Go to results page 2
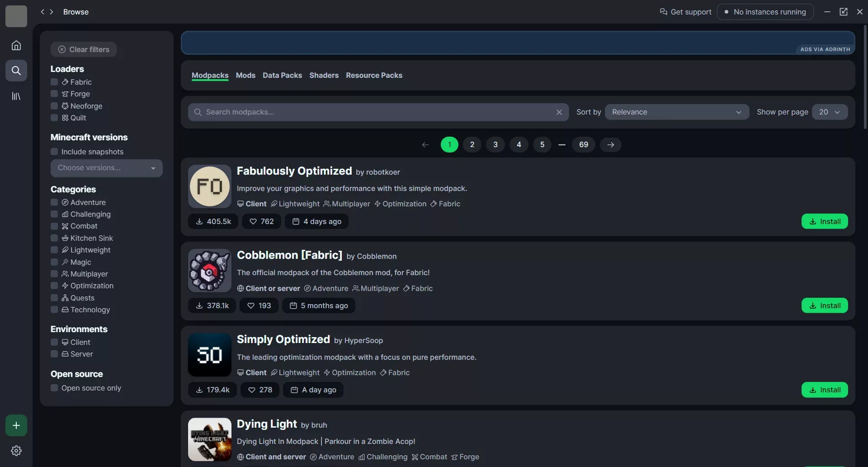The width and height of the screenshot is (868, 467). (472, 145)
